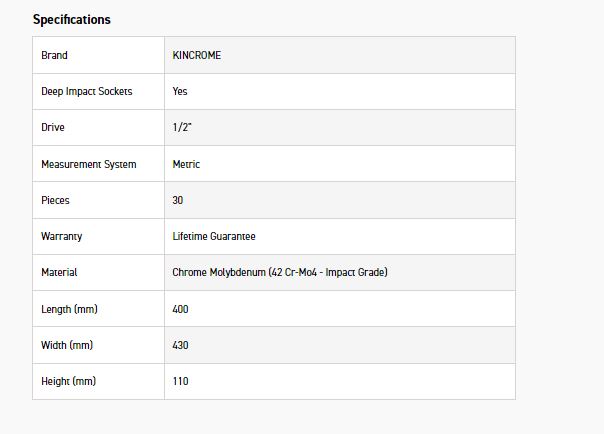
Task: Click the Drive label cell
Action: (53, 128)
